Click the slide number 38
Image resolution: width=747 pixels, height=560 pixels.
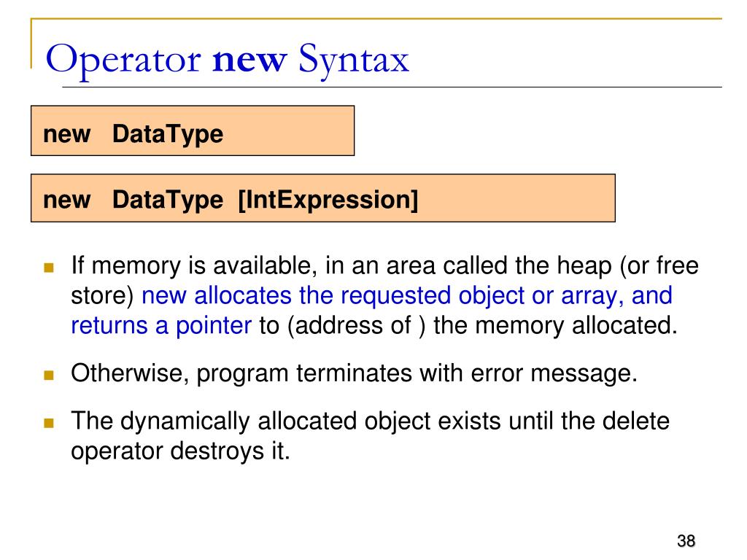point(685,541)
